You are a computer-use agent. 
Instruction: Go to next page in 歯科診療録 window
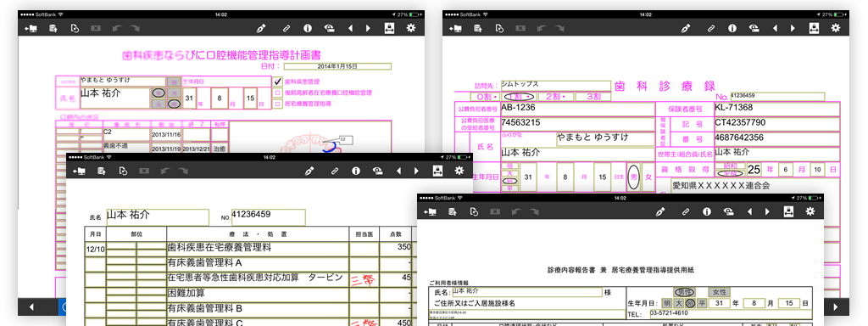(x=793, y=28)
